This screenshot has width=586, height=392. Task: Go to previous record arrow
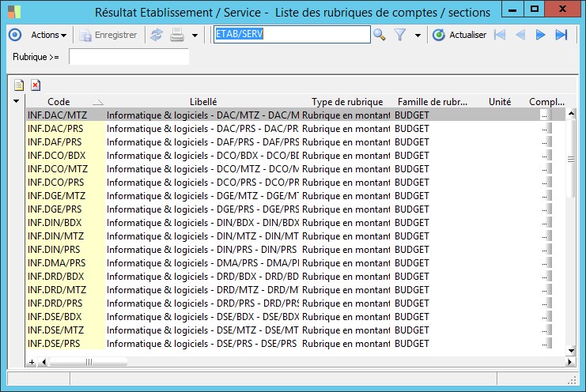pos(520,35)
